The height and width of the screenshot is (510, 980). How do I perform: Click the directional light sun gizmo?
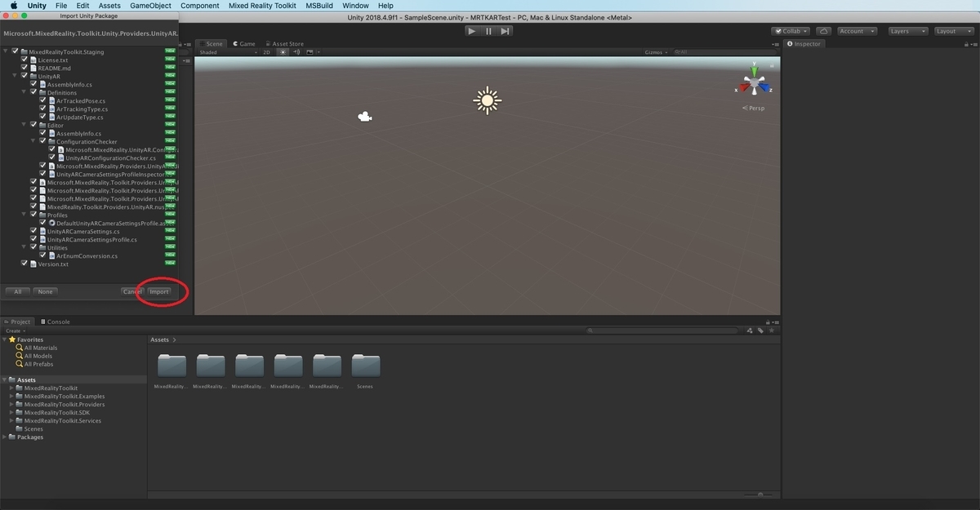487,100
